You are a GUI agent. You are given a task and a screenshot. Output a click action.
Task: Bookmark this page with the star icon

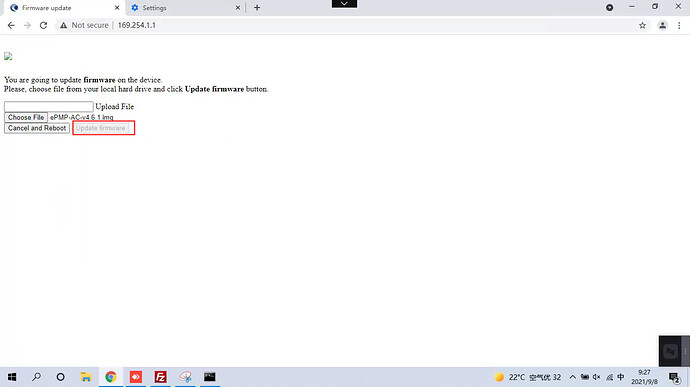pos(642,26)
